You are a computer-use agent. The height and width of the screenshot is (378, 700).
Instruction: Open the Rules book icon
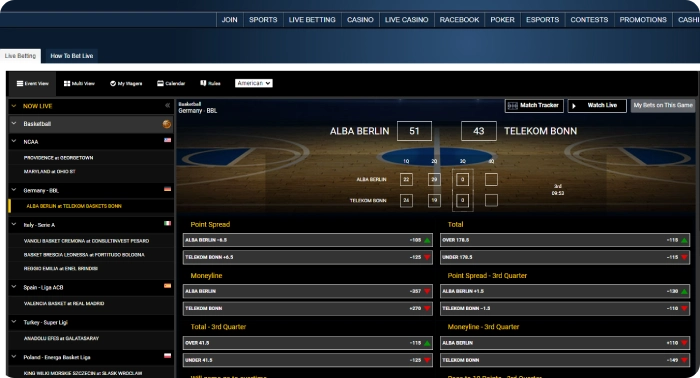point(203,83)
